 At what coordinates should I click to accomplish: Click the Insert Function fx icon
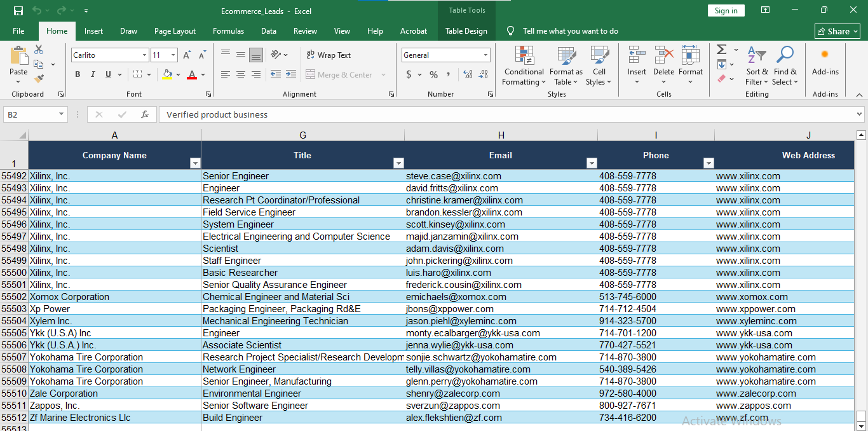pyautogui.click(x=145, y=114)
